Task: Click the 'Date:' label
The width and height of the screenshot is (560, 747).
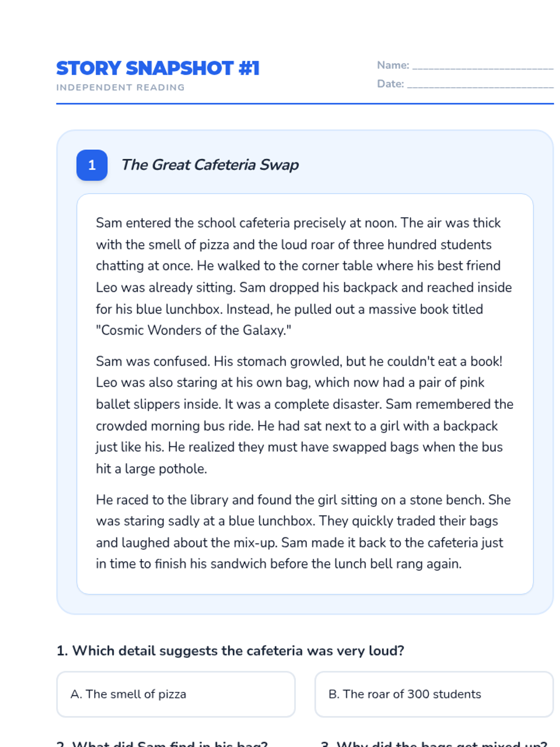Action: [391, 84]
